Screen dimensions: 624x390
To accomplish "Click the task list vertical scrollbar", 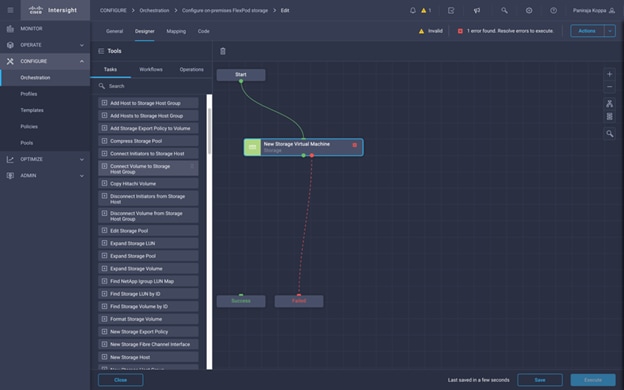I will click(209, 131).
